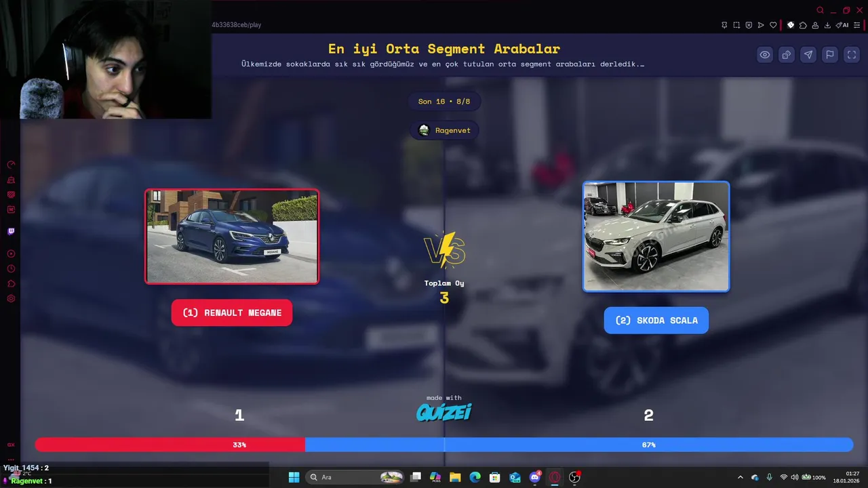Open File Explorer from the taskbar
Viewport: 868px width, 488px height.
point(455,477)
